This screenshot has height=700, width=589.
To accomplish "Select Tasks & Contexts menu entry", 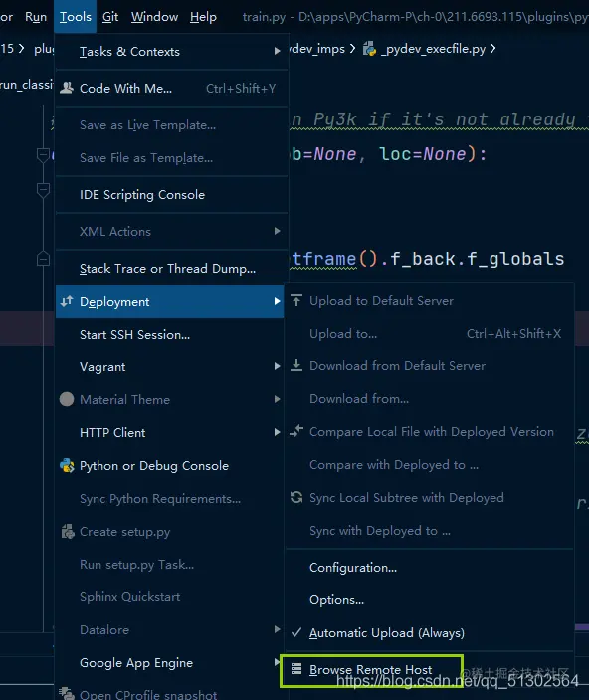I will click(x=172, y=52).
